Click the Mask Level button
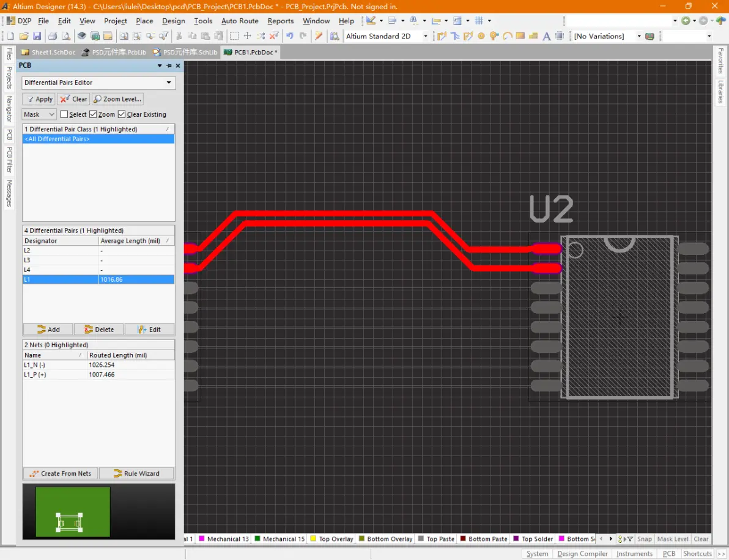Image resolution: width=729 pixels, height=560 pixels. click(x=673, y=539)
